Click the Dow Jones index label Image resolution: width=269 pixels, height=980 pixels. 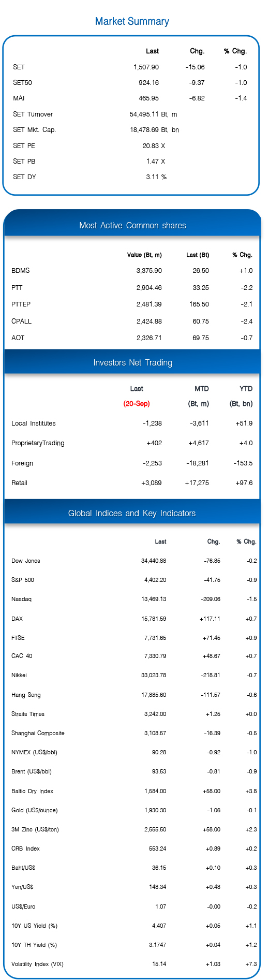pos(26,561)
